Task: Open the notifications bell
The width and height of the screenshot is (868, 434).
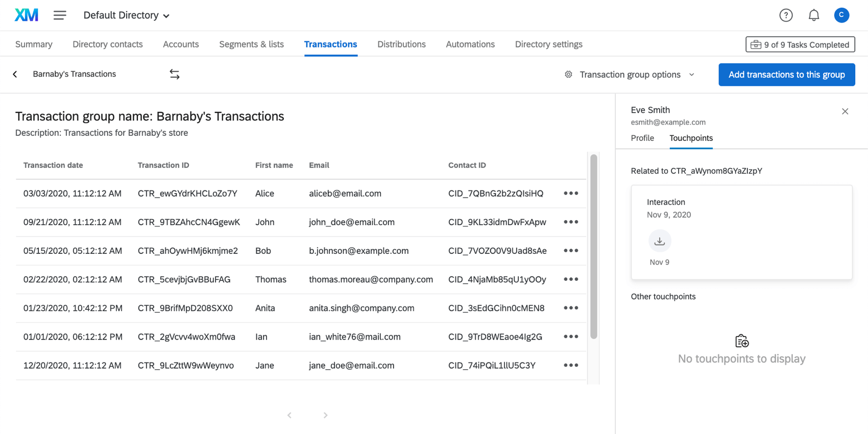Action: pyautogui.click(x=814, y=15)
